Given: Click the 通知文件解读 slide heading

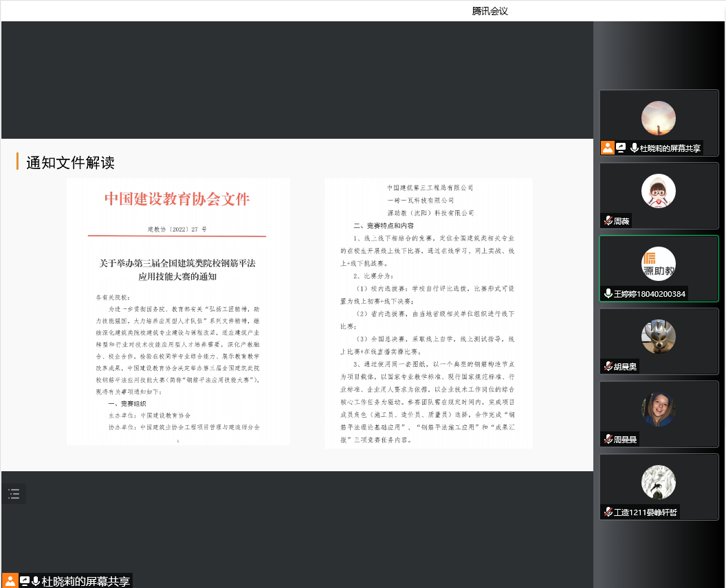Looking at the screenshot, I should coord(70,163).
